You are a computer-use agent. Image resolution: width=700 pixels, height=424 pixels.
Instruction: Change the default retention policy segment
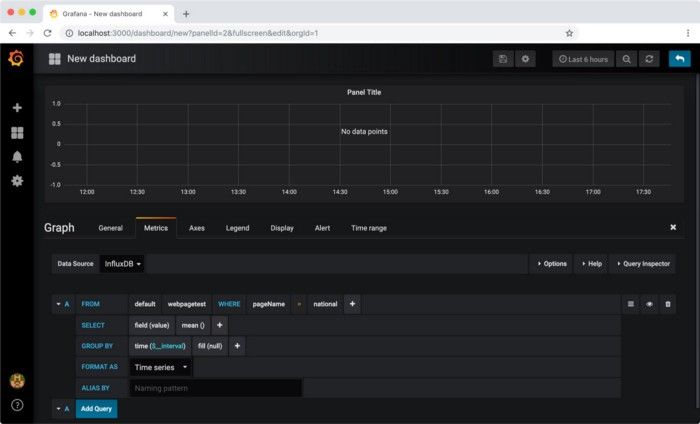(145, 304)
